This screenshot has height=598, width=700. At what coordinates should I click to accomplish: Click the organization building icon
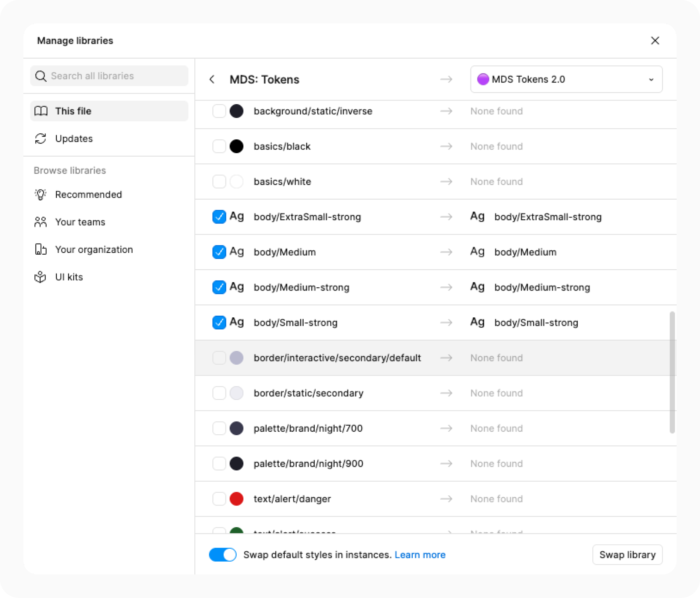pyautogui.click(x=40, y=249)
